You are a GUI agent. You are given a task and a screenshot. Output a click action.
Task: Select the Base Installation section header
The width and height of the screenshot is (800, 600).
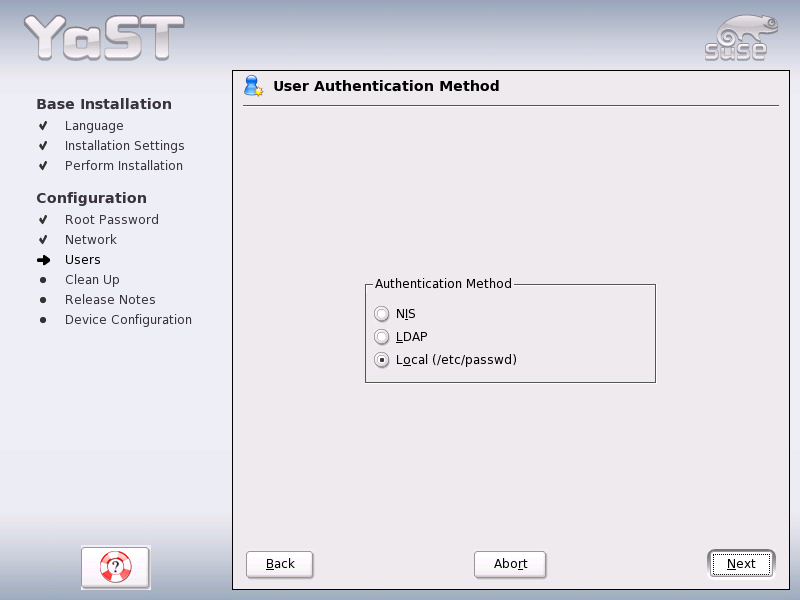click(103, 103)
